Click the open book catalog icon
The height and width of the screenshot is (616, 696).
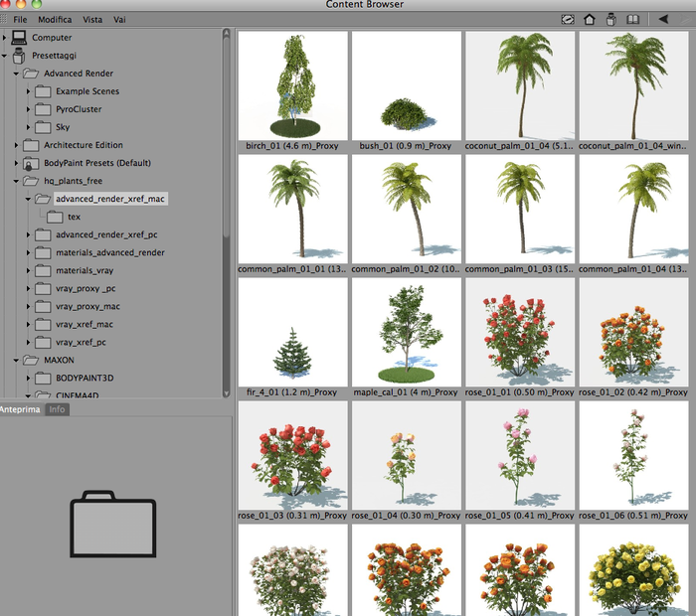[x=632, y=20]
